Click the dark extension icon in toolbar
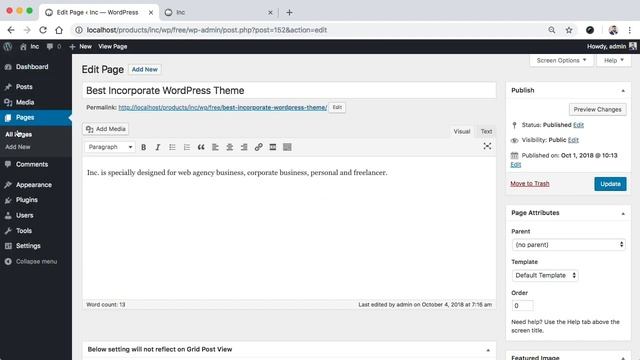640x360 pixels. point(590,30)
